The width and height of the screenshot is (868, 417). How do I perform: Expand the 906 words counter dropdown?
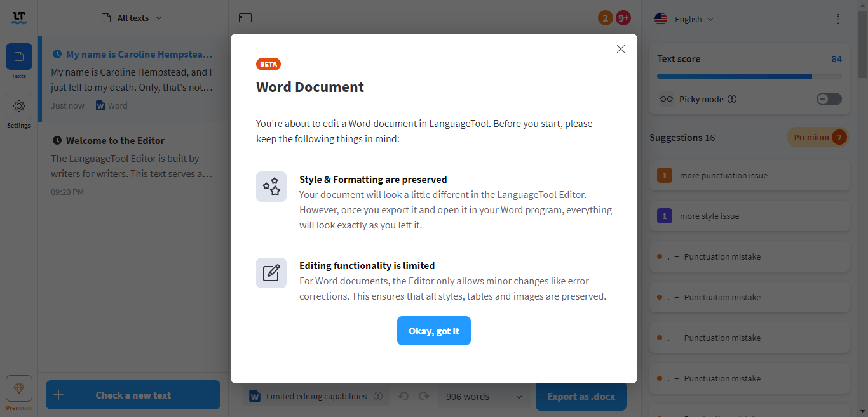[484, 395]
